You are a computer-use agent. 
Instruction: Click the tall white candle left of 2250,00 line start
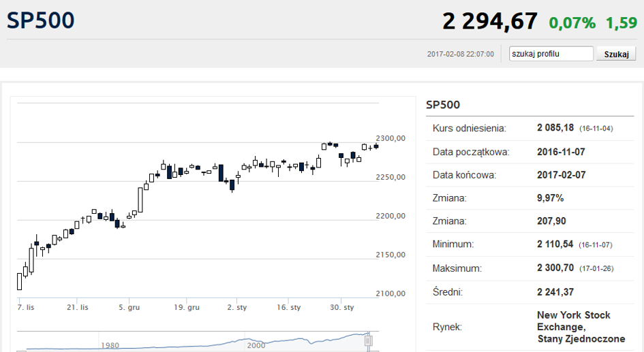(140, 199)
